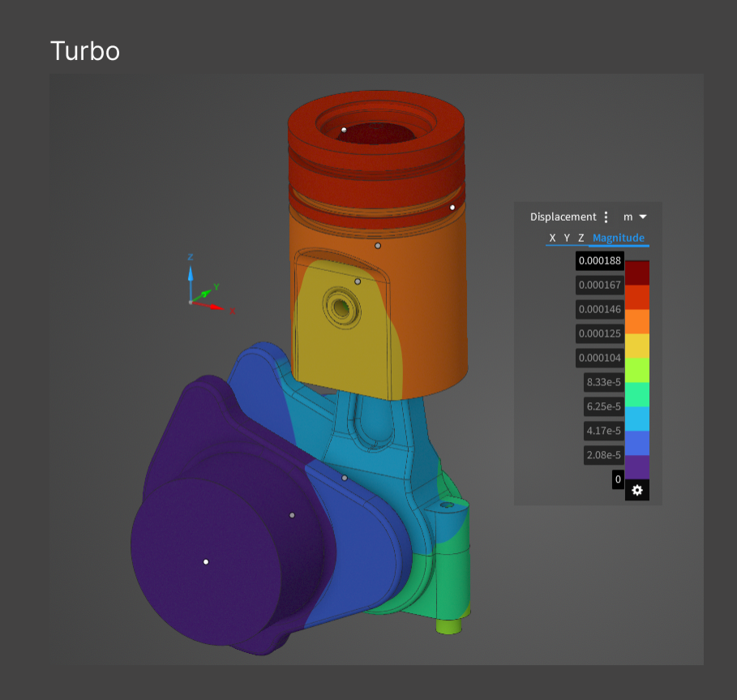The width and height of the screenshot is (737, 700).
Task: Click the 2.08e-5 legend label
Action: pyautogui.click(x=604, y=455)
